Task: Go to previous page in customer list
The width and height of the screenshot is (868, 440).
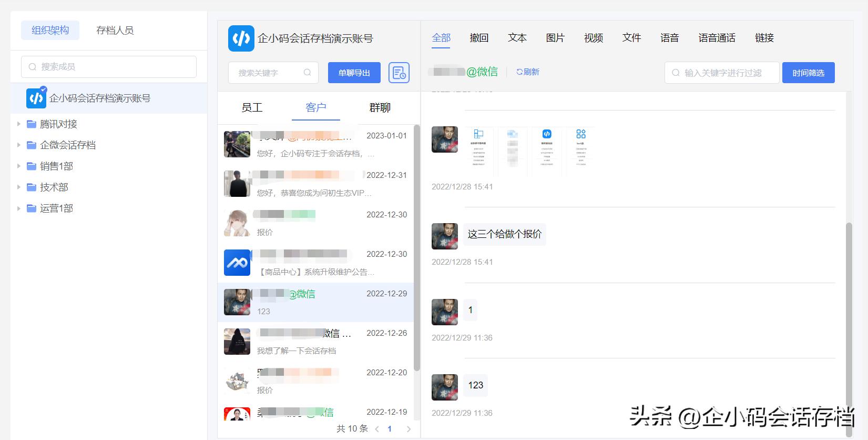Action: click(x=377, y=429)
